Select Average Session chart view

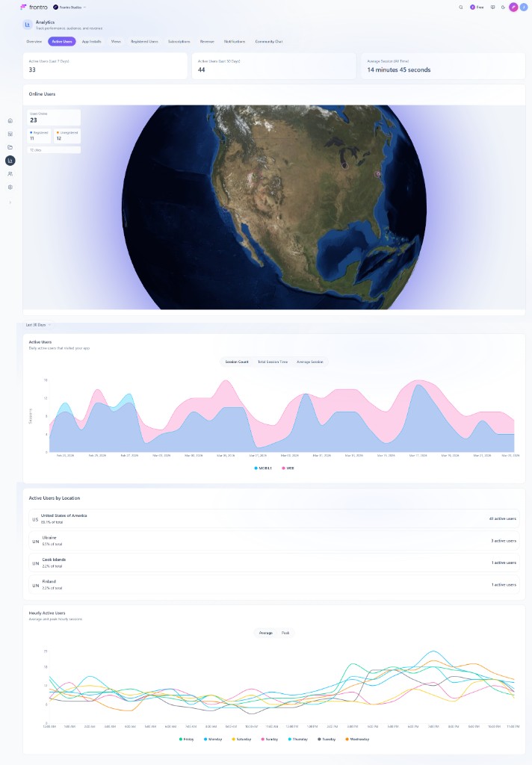(309, 362)
